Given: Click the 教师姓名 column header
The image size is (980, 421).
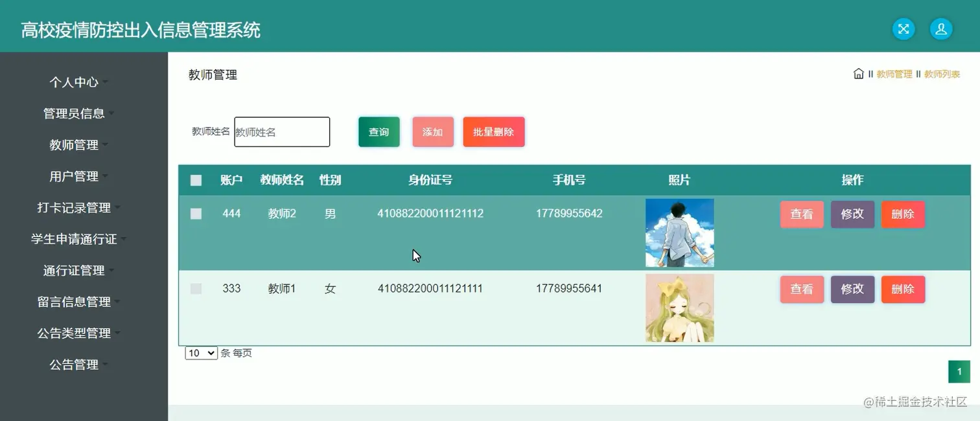Looking at the screenshot, I should coord(282,180).
